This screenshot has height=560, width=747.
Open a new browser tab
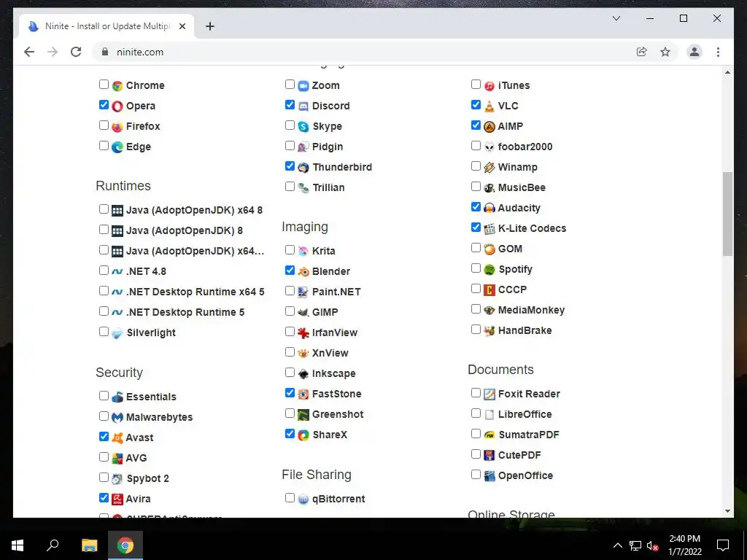pos(210,26)
